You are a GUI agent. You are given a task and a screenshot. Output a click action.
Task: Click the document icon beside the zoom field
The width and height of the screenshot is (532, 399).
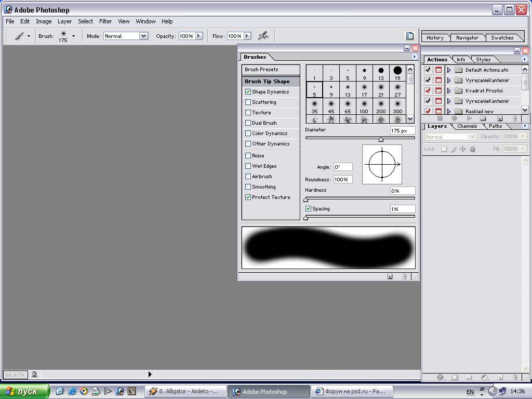point(34,374)
